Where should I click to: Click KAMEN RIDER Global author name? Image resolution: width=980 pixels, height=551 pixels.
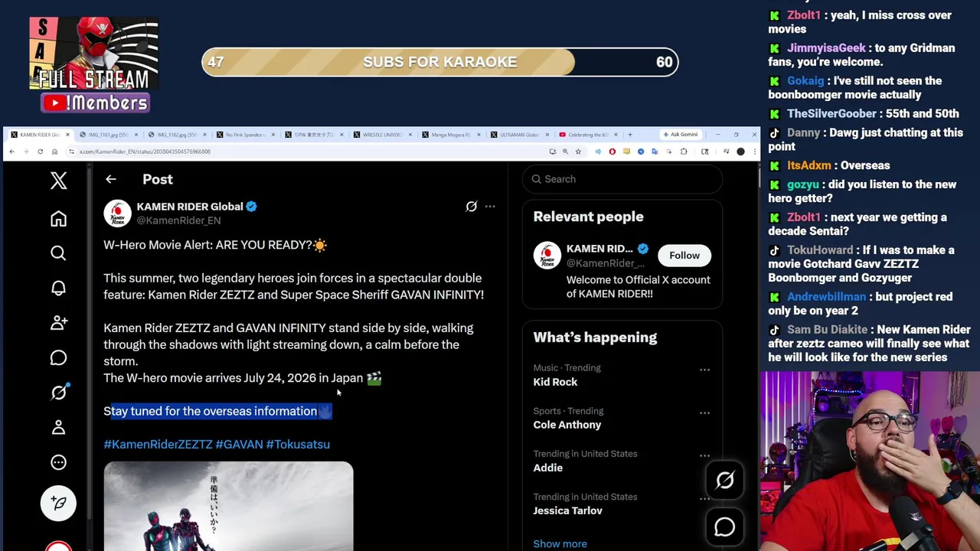click(189, 207)
